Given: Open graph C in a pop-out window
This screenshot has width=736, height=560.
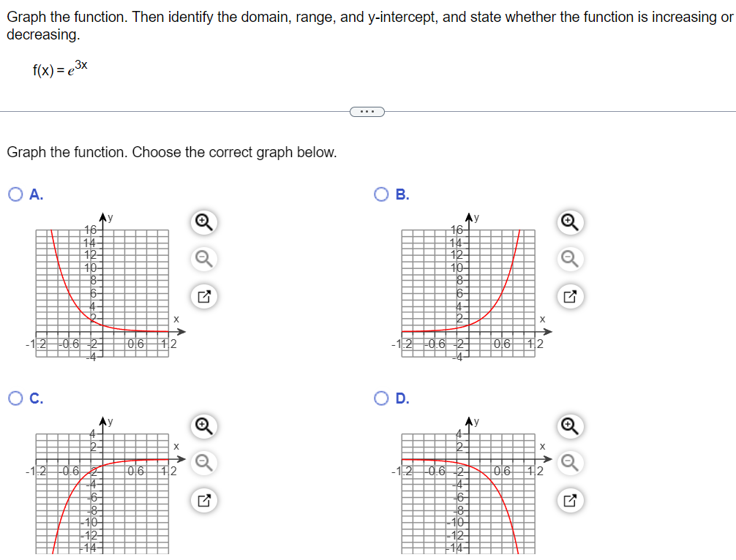Looking at the screenshot, I should pyautogui.click(x=203, y=500).
